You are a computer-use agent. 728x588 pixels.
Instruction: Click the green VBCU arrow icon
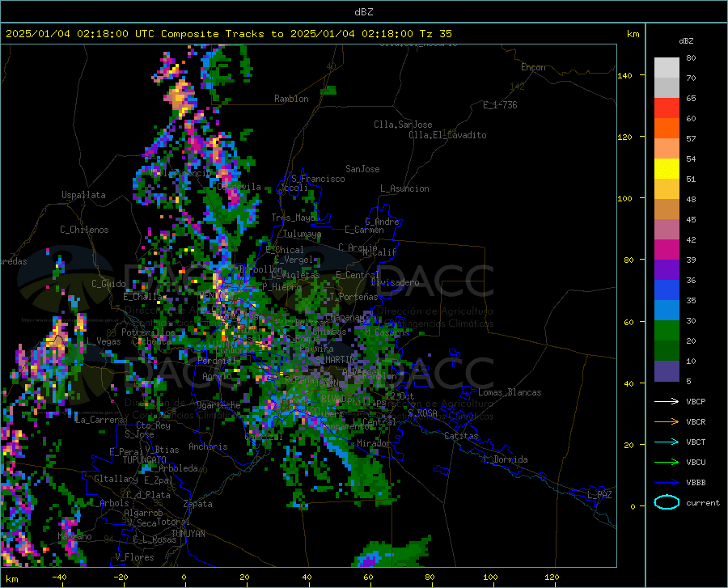pos(667,462)
